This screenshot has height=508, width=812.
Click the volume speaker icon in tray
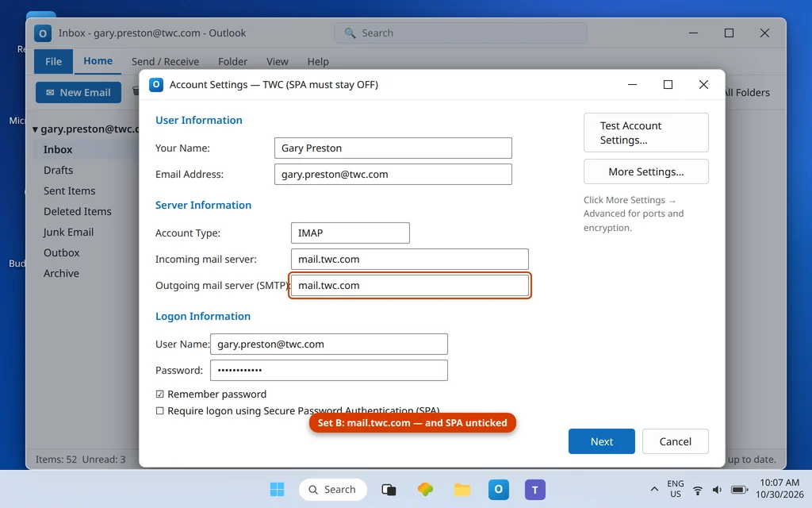(717, 490)
